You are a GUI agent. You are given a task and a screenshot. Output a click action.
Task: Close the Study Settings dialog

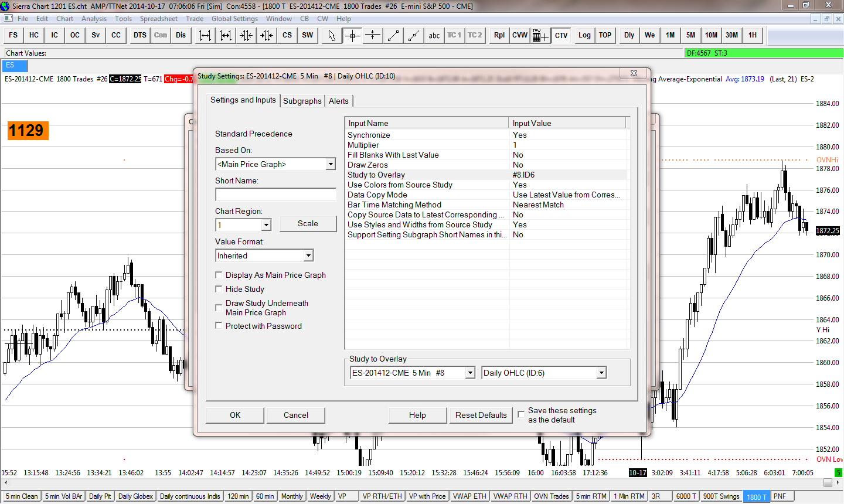coord(634,74)
